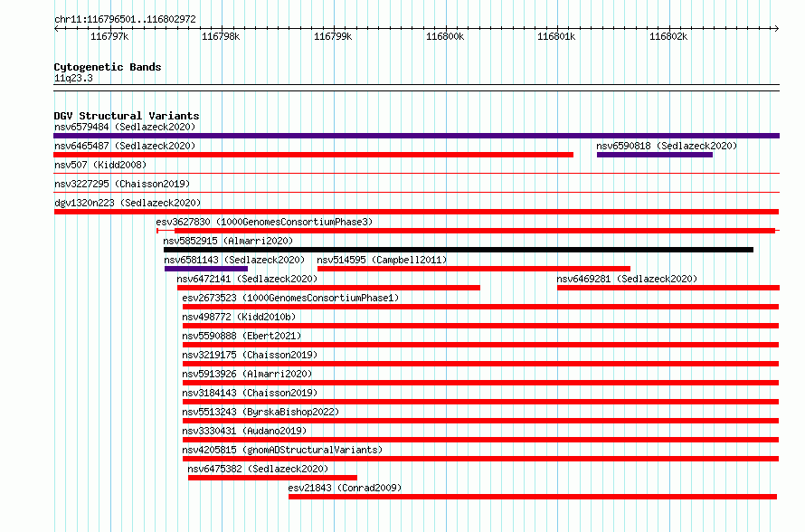Click the chr11:116796501..116802972 coordinates text
Viewport: 805px width, 532px height.
point(125,20)
